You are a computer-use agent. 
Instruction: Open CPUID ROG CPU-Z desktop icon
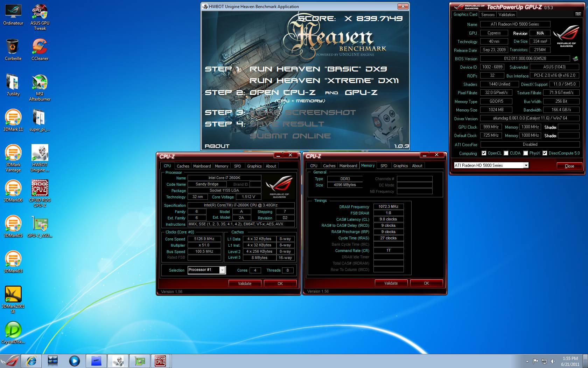40,194
